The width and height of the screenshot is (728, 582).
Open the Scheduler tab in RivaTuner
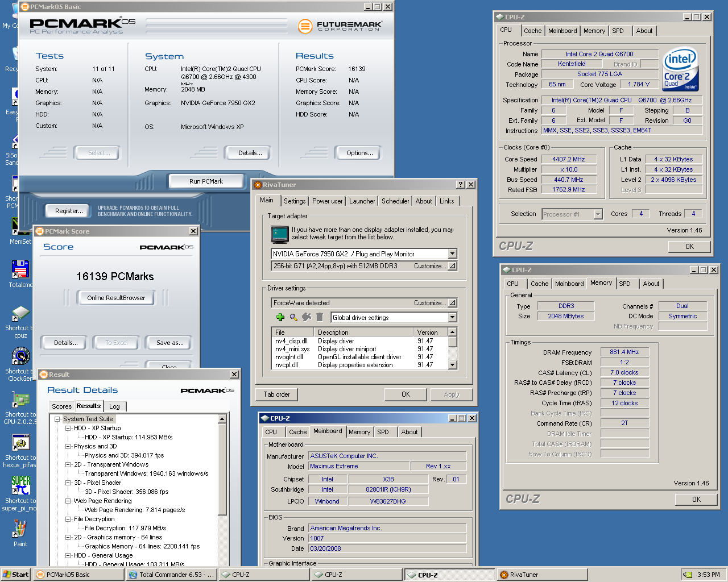(395, 201)
